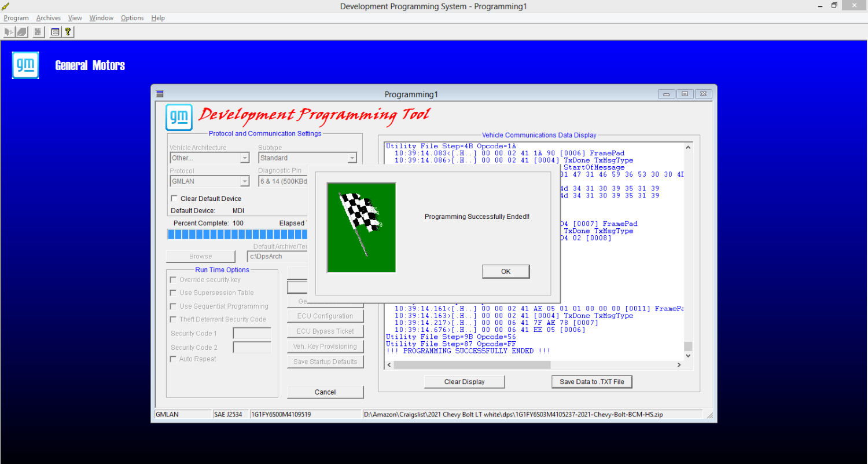Click the grayed-out first toolbar icon with arrow
The height and width of the screenshot is (464, 868).
[9, 32]
